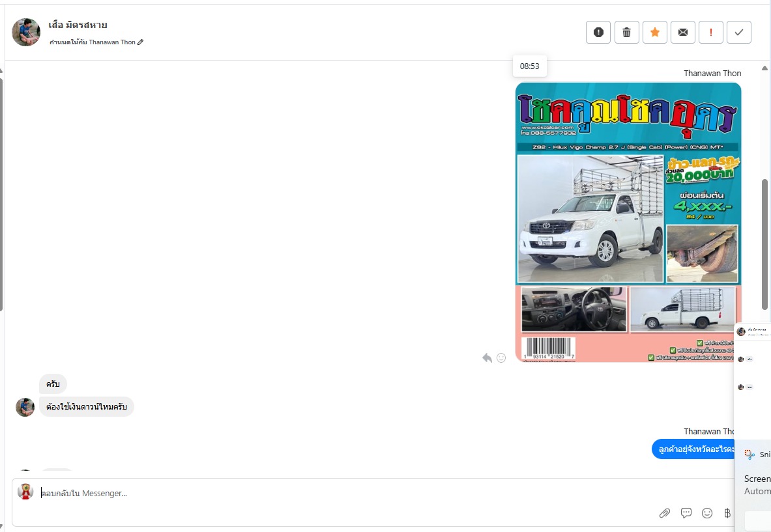
Task: Select message ครับ bubble
Action: click(53, 384)
